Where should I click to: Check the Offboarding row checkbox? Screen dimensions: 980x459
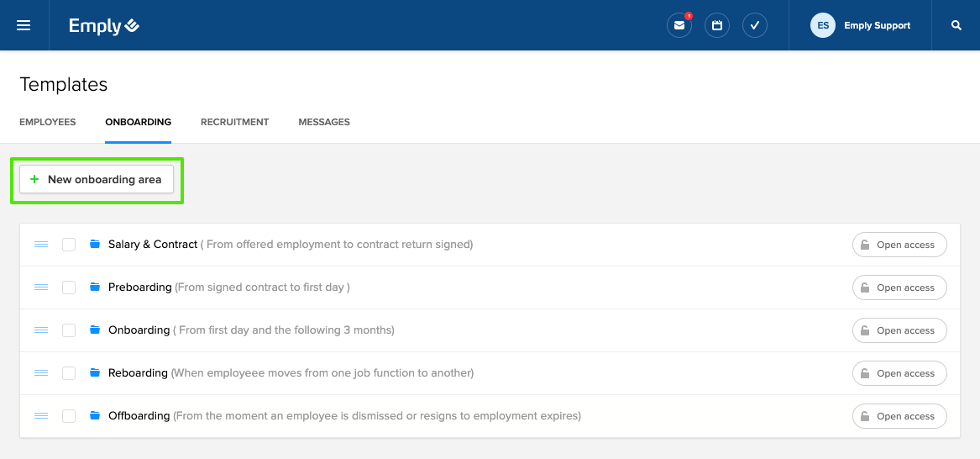click(x=69, y=416)
